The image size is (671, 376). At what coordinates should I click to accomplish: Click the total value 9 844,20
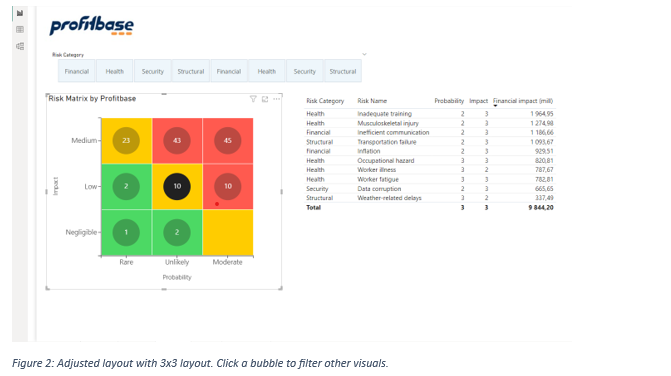tap(541, 207)
